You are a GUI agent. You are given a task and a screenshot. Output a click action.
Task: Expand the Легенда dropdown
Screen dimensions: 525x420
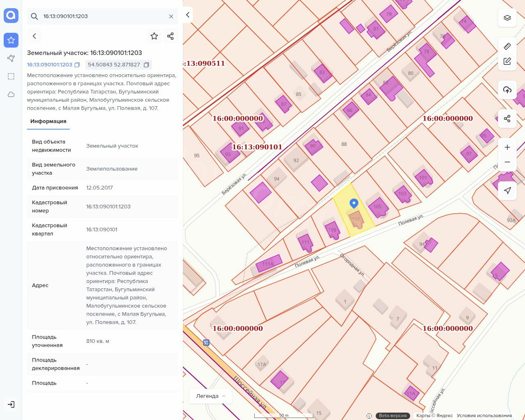click(211, 396)
